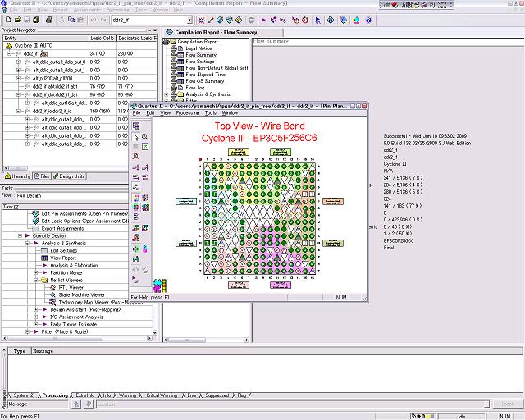The image size is (525, 420).
Task: Click the Legal Notice document icon
Action: pos(180,48)
